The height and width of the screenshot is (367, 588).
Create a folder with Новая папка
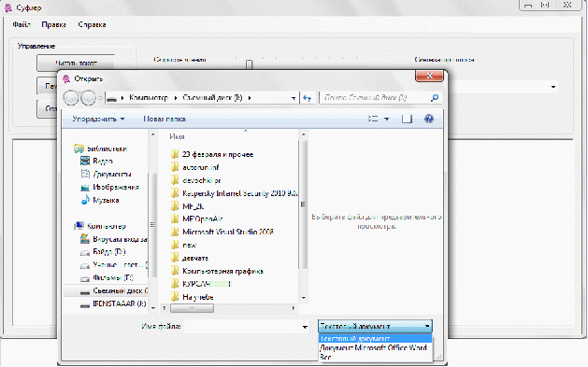click(165, 120)
